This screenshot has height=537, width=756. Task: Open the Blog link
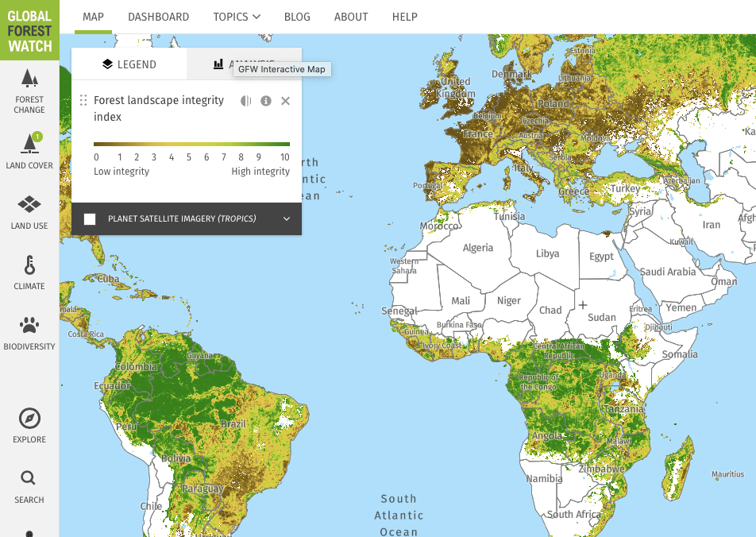298,17
